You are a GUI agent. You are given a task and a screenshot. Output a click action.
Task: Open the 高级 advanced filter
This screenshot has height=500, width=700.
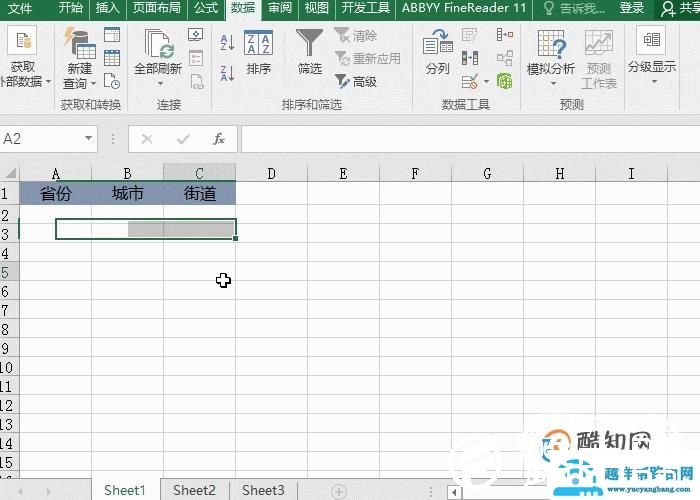[356, 82]
